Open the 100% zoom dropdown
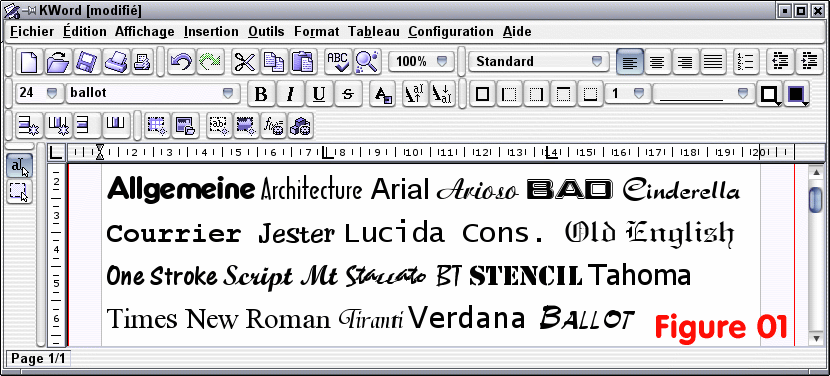830x376 pixels. coord(421,61)
